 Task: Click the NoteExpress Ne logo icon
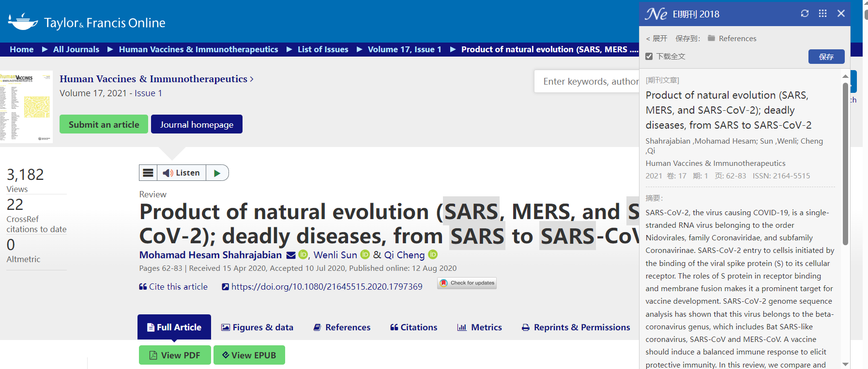point(656,14)
